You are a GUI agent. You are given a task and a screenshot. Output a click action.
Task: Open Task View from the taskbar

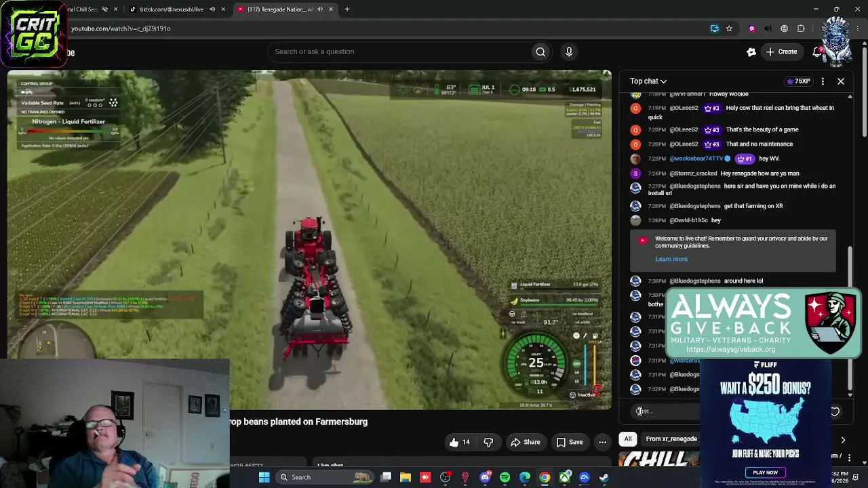click(386, 477)
